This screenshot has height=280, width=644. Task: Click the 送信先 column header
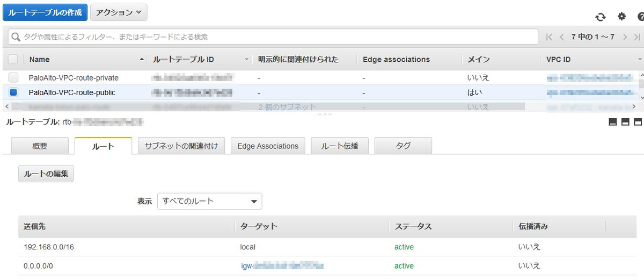pyautogui.click(x=35, y=226)
